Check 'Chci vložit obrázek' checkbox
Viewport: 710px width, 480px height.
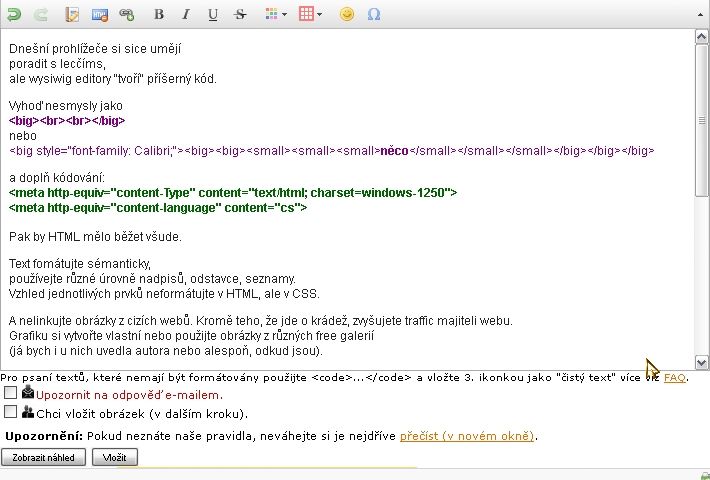pyautogui.click(x=10, y=412)
